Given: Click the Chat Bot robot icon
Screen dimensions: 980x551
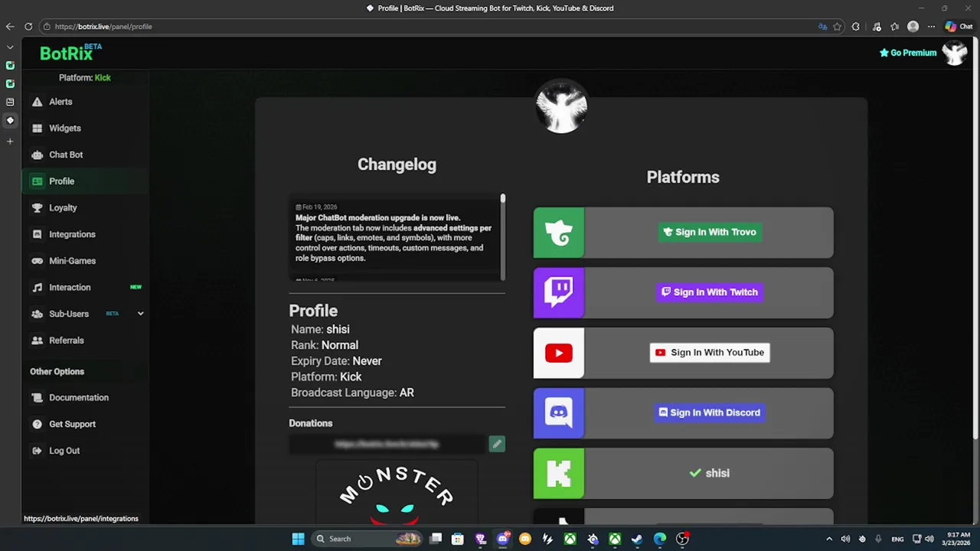Looking at the screenshot, I should [x=37, y=155].
